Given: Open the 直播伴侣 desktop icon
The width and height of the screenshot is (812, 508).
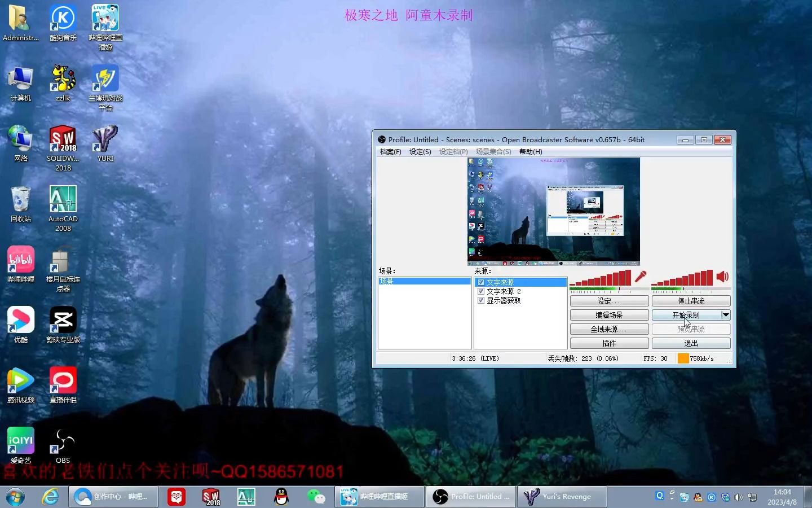Looking at the screenshot, I should [63, 386].
